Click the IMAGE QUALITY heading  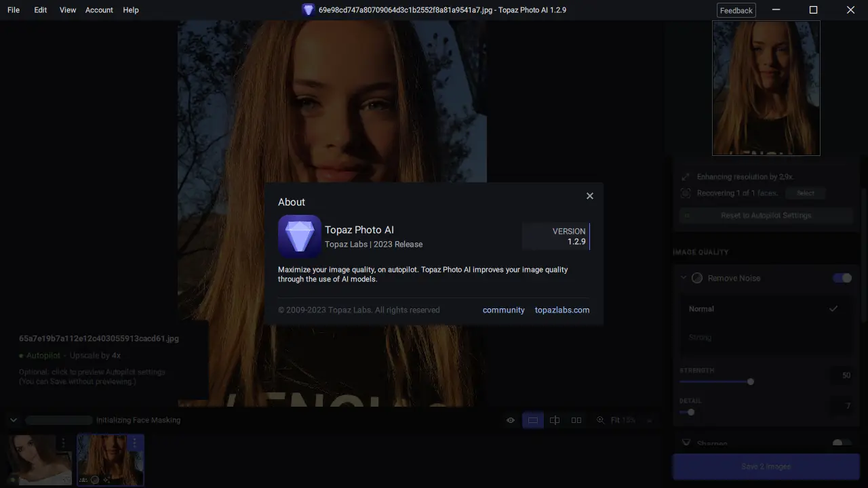point(701,252)
